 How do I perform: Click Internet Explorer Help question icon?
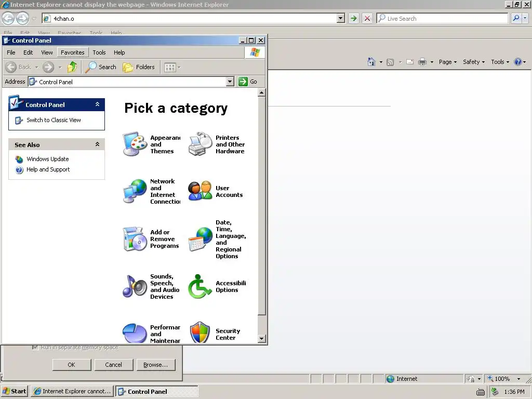click(x=518, y=62)
